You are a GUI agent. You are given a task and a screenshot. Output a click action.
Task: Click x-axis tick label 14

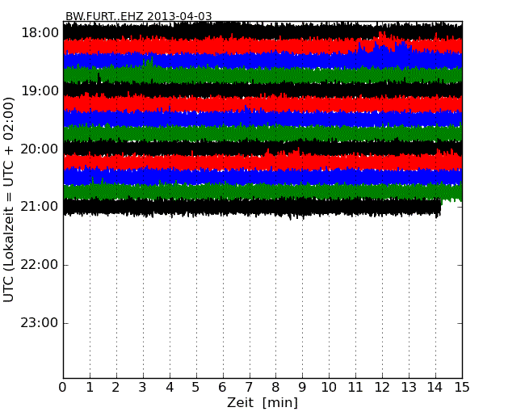coord(435,388)
